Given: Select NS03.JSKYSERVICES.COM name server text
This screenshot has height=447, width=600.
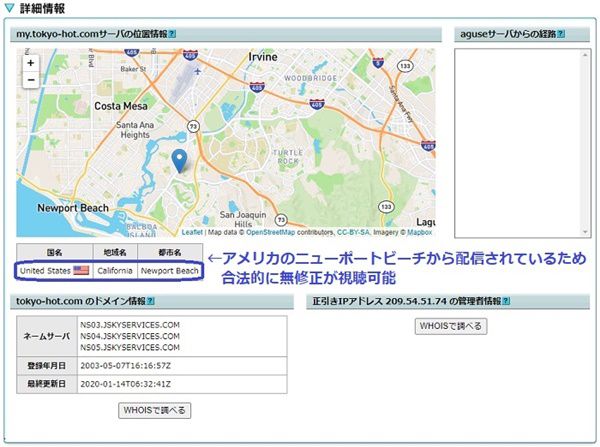Looking at the screenshot, I should click(x=130, y=325).
